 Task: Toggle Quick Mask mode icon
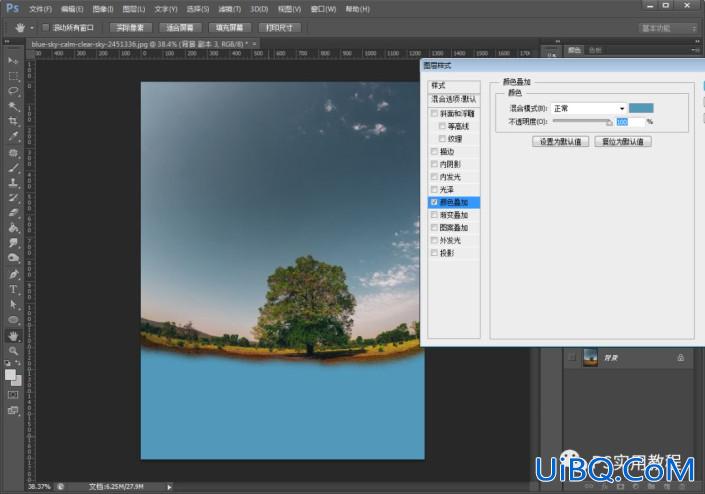(x=13, y=395)
